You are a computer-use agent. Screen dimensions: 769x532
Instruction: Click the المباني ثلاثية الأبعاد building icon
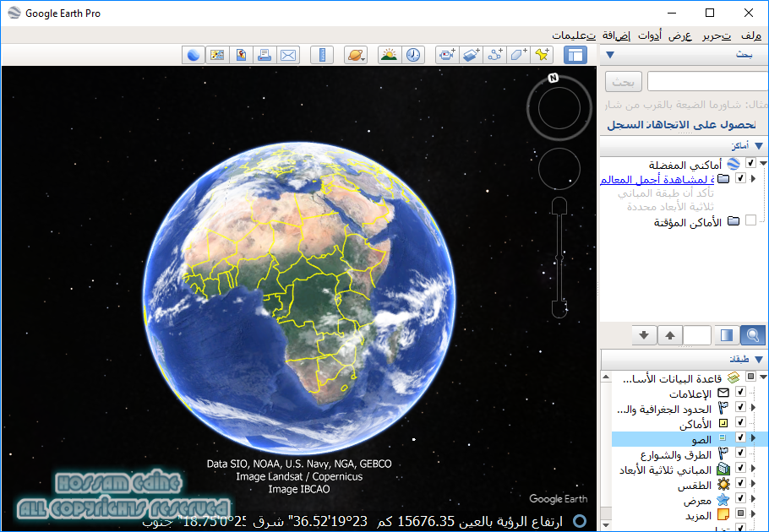coord(723,469)
